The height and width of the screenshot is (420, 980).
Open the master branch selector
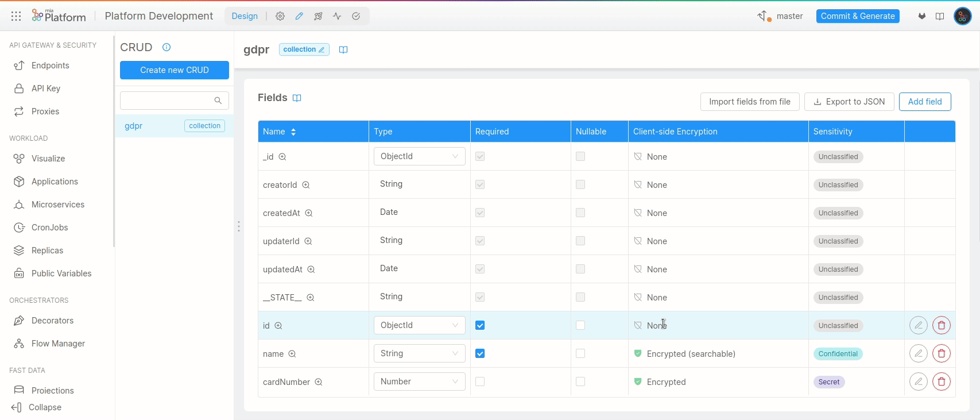click(x=780, y=16)
